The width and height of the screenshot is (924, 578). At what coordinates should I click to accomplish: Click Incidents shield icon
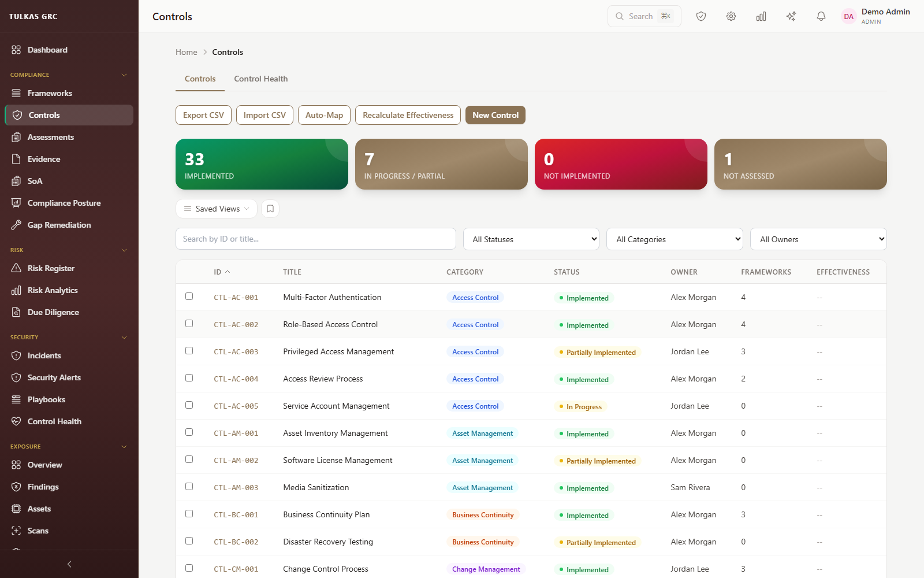coord(16,355)
